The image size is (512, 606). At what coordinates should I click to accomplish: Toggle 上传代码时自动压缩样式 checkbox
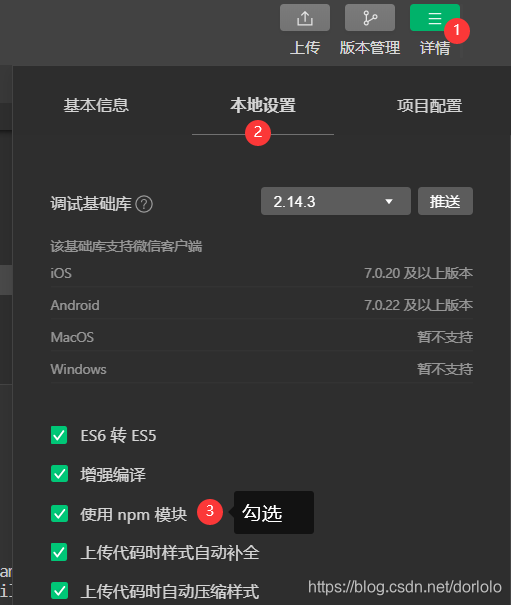[59, 591]
